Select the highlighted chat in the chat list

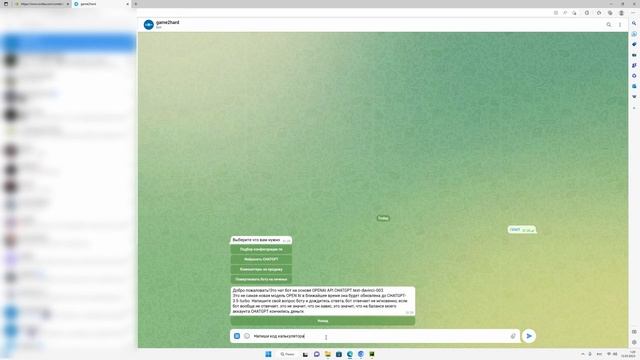point(68,43)
